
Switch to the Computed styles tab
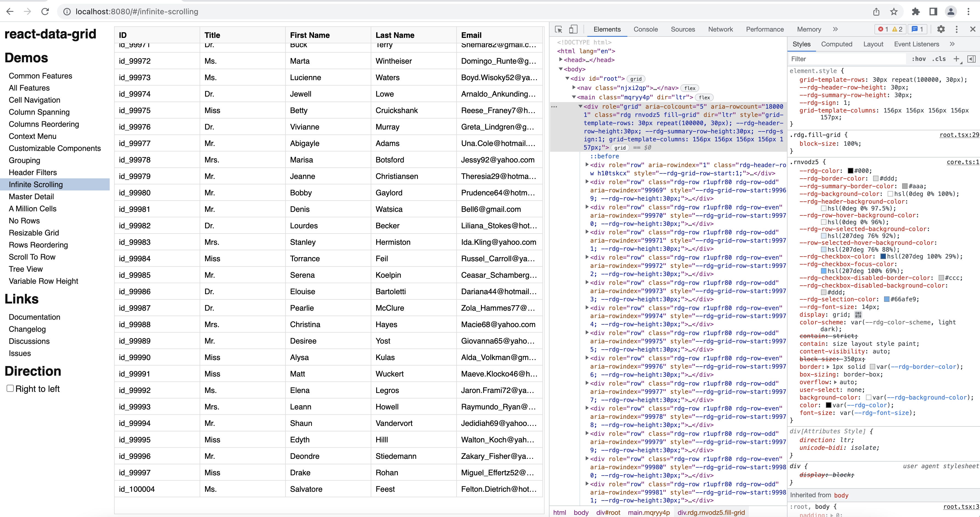(x=837, y=44)
